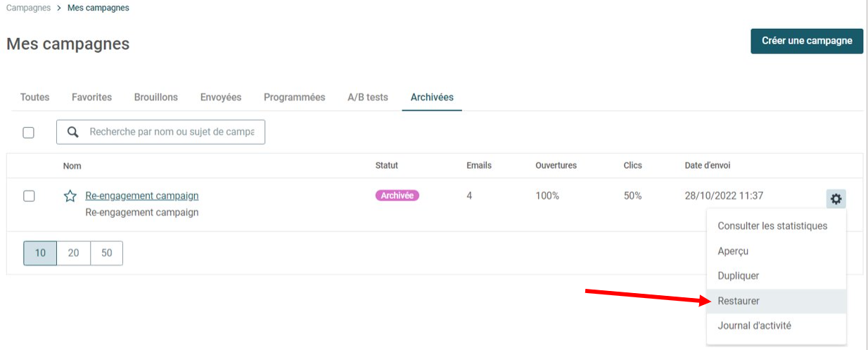Viewport: 868px width, 350px height.
Task: Click the gear icon for Re-engagement campaign
Action: point(836,199)
